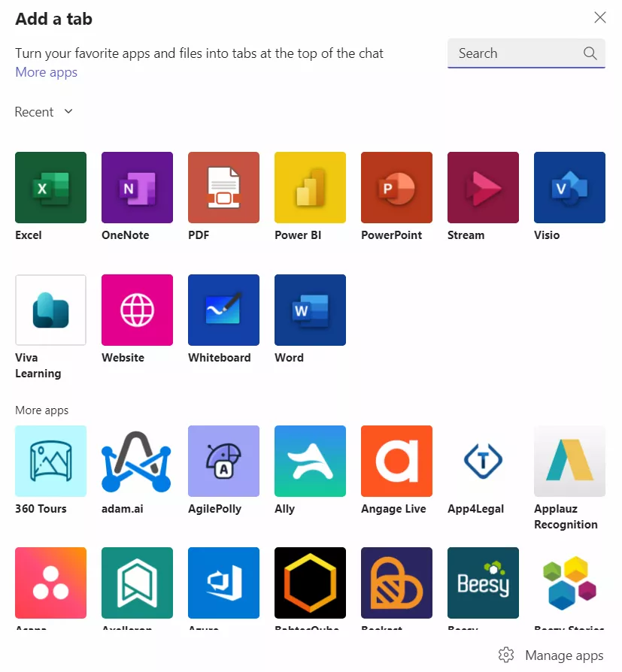Image resolution: width=622 pixels, height=672 pixels.
Task: Select the orange heart app icon
Action: click(x=397, y=583)
